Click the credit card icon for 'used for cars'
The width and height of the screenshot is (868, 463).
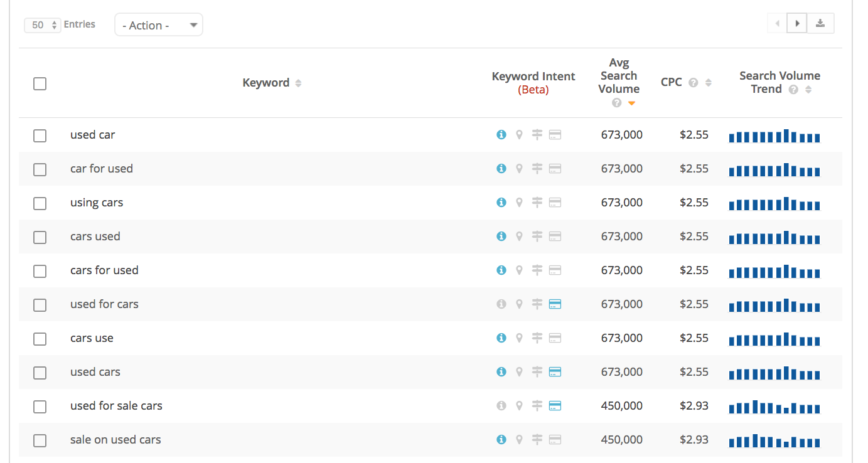click(555, 304)
